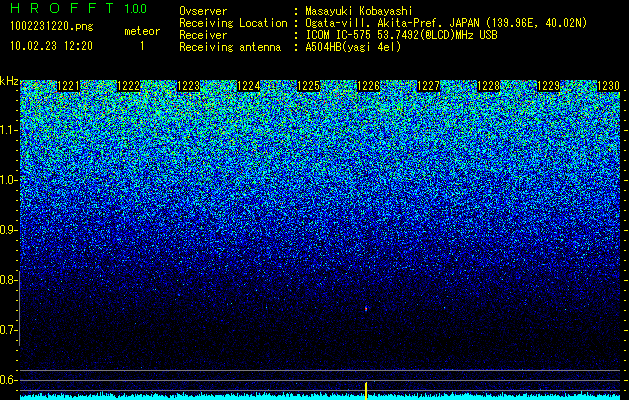The height and width of the screenshot is (400, 629).
Task: Click the 1227 time marker label
Action: (428, 86)
